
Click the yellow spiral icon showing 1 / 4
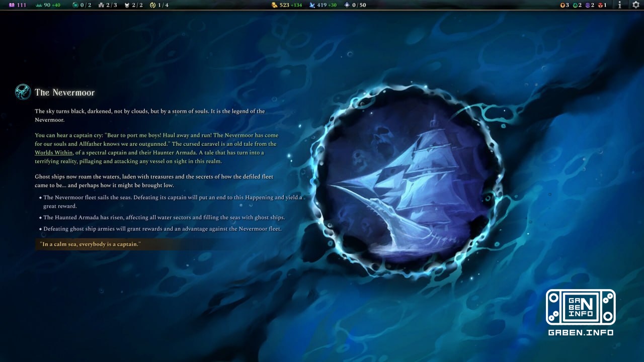point(153,5)
